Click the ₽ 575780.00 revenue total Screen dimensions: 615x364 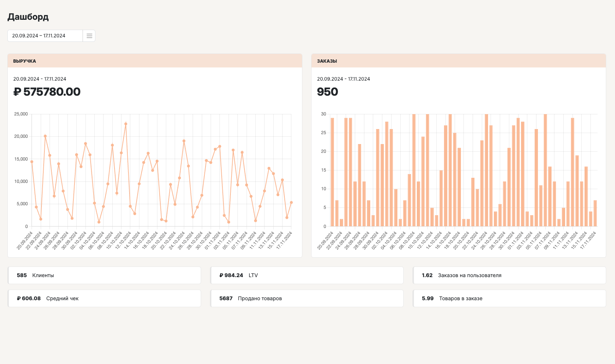click(47, 92)
